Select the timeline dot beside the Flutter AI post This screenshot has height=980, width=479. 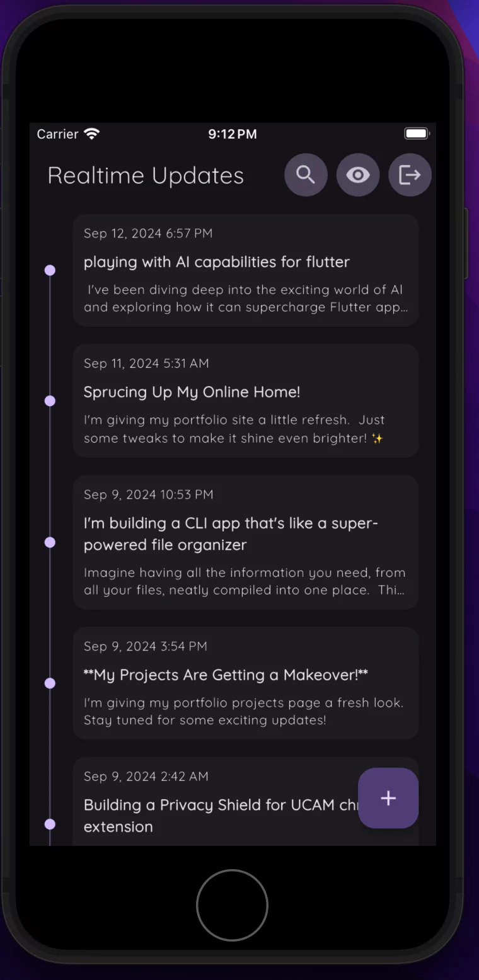[x=50, y=270]
